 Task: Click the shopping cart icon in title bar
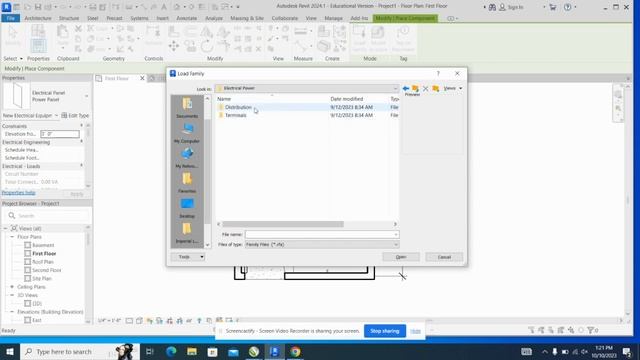coord(553,7)
